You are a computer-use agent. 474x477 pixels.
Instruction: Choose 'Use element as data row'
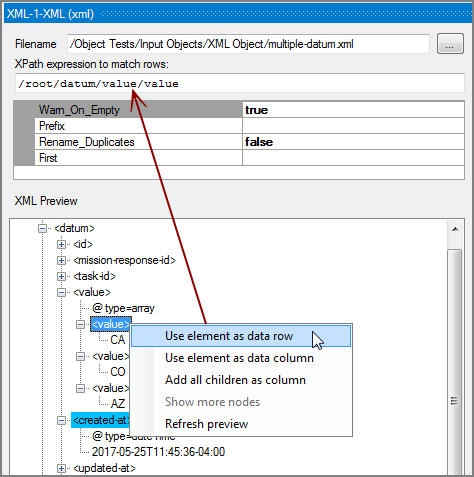coord(241,336)
